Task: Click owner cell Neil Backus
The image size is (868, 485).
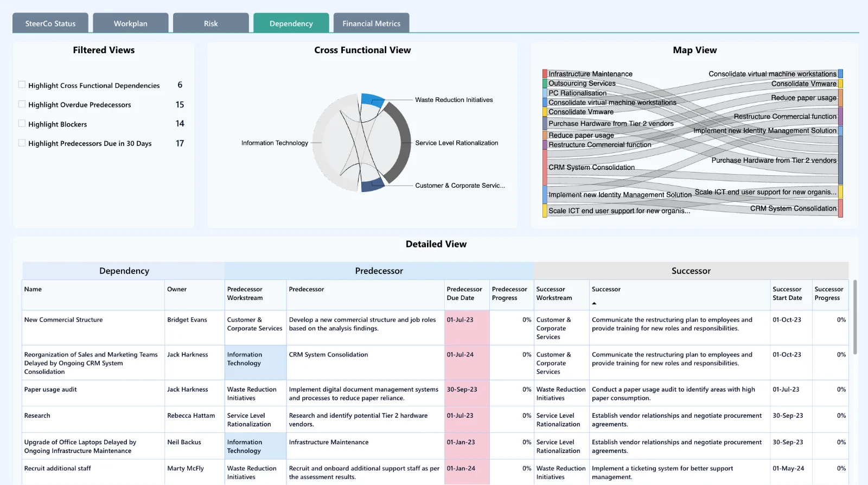Action: pos(184,442)
